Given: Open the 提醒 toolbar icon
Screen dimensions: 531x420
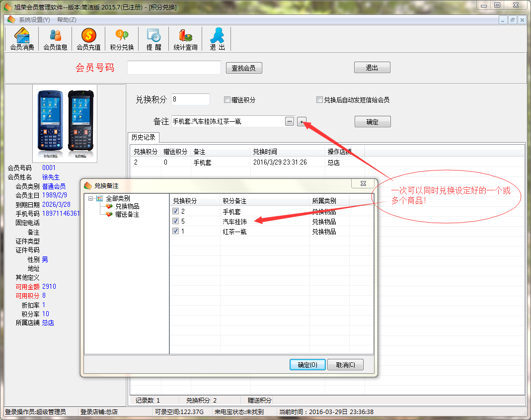Looking at the screenshot, I should pos(153,39).
